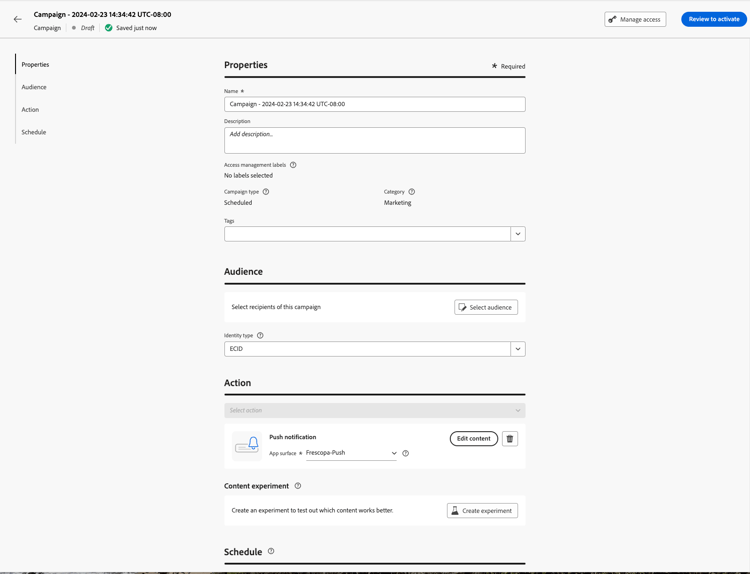750x574 pixels.
Task: Go to Audience in left navigation
Action: pos(34,87)
